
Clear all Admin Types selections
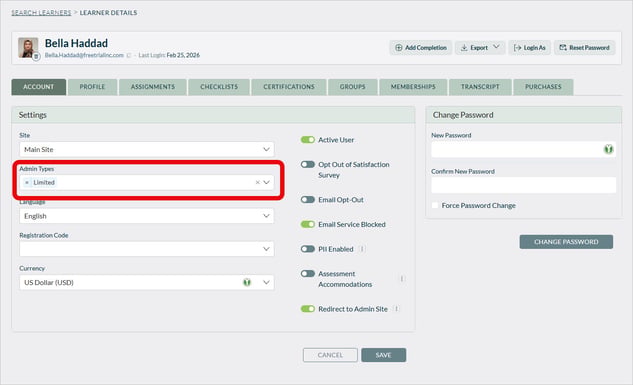(x=257, y=182)
